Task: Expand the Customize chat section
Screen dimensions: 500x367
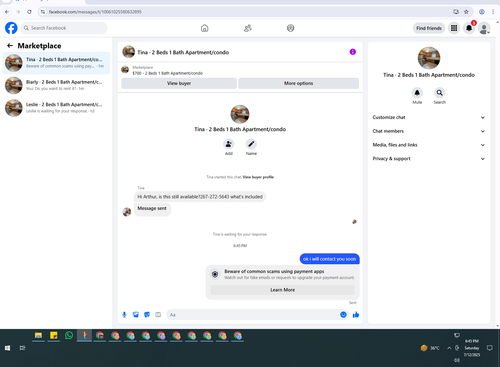Action: [x=429, y=117]
